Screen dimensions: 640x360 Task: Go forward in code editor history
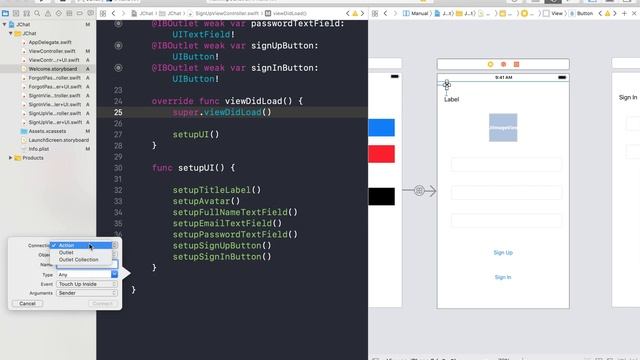(x=123, y=13)
